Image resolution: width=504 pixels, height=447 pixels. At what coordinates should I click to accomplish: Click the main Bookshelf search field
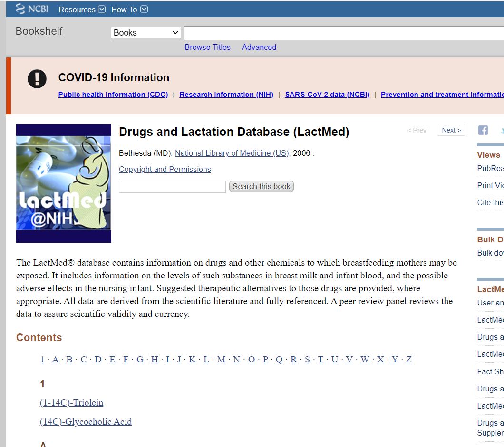click(x=343, y=33)
